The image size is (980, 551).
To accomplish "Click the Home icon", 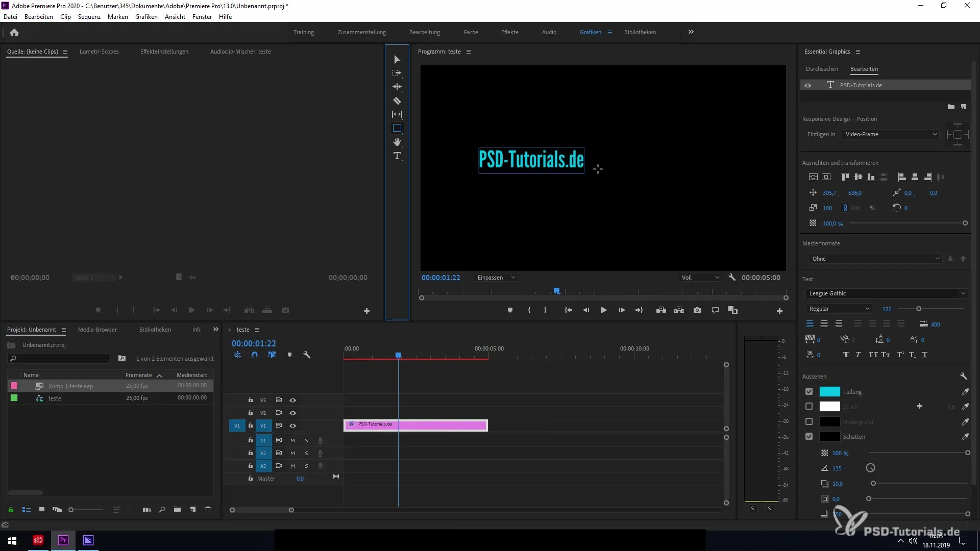I will 14,32.
